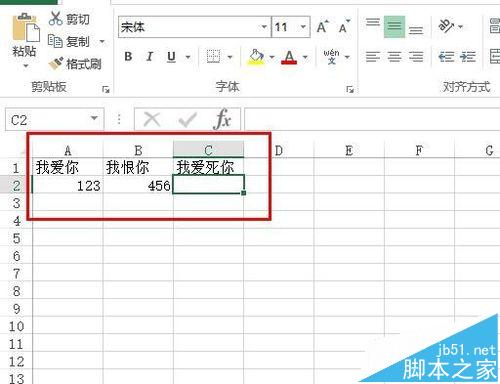Viewport: 500px width, 384px height.
Task: Center text horizontally in the cell
Action: [395, 57]
